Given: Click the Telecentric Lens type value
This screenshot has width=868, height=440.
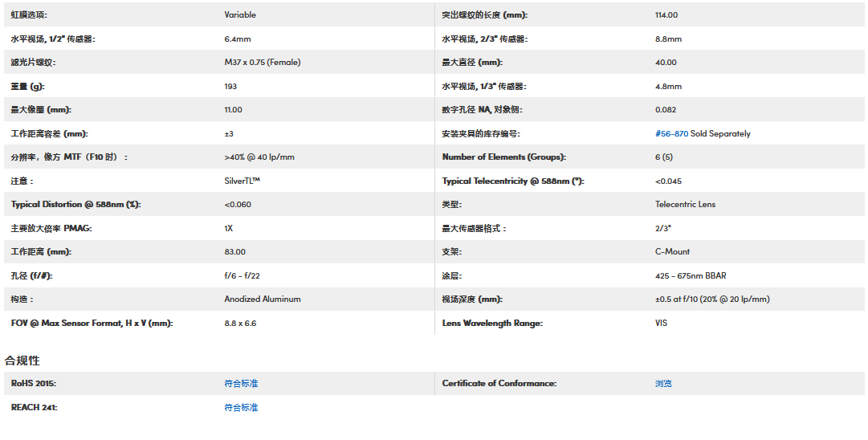Looking at the screenshot, I should pyautogui.click(x=685, y=205).
